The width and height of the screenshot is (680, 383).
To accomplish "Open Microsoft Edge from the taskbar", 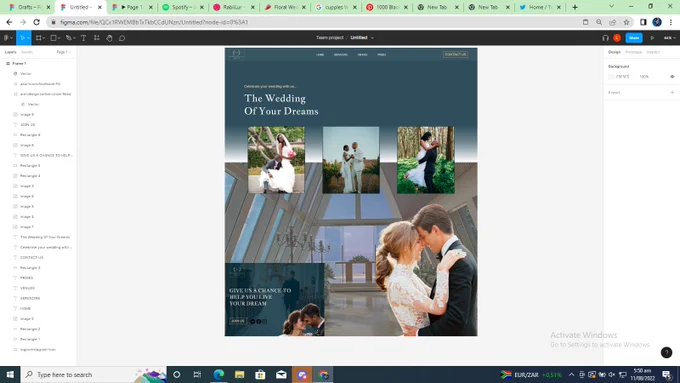I will (x=219, y=375).
